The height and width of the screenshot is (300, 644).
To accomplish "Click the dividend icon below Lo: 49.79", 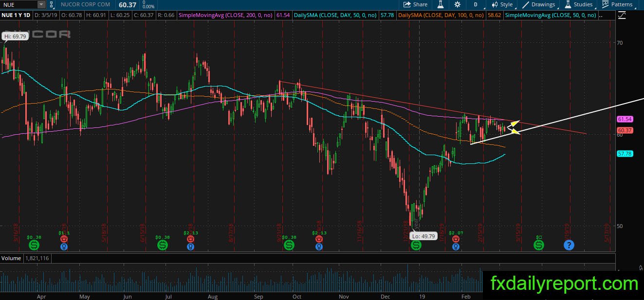I will (416, 245).
